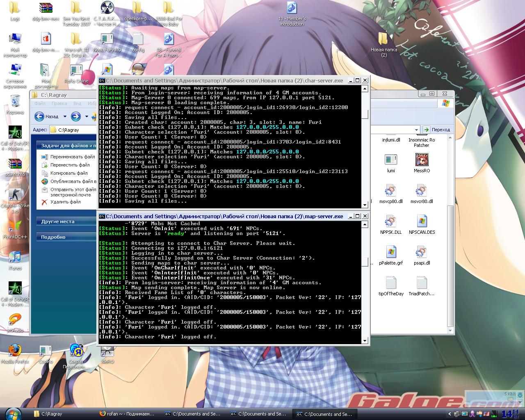Image resolution: width=525 pixels, height=420 pixels.
Task: Select msvcp80.dll in Ragray window
Action: [x=391, y=194]
